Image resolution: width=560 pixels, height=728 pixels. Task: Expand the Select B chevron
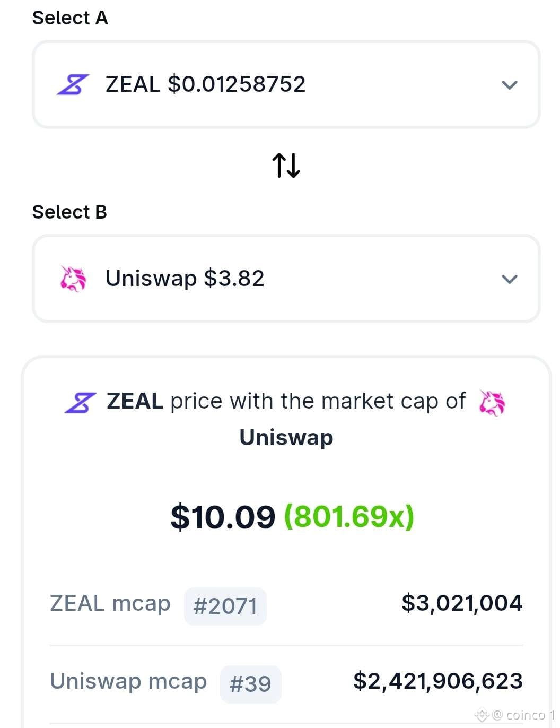coord(510,279)
